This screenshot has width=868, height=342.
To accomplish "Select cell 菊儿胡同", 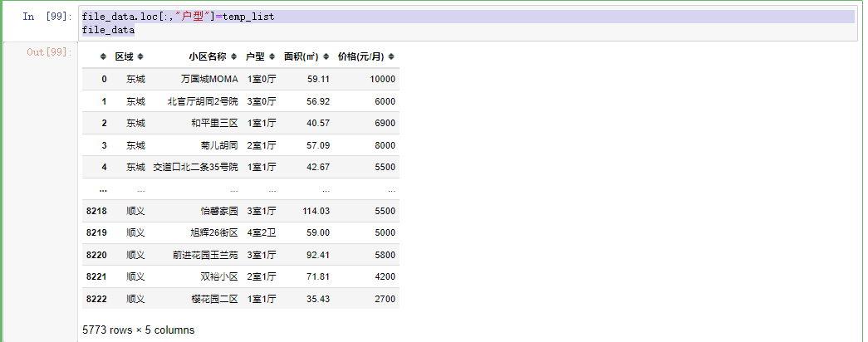I will (x=219, y=145).
